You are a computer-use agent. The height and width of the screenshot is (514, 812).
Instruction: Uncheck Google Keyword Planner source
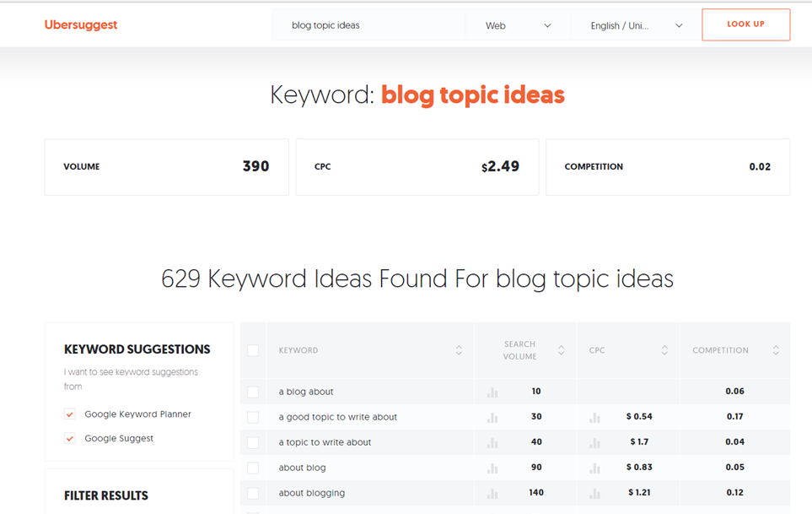[70, 414]
